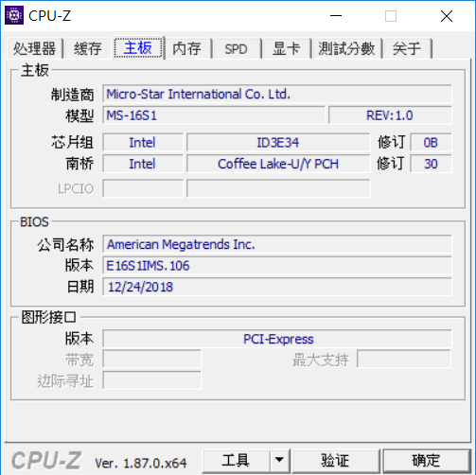Switch to the 处理器 tab
The height and width of the screenshot is (475, 476).
pos(35,48)
